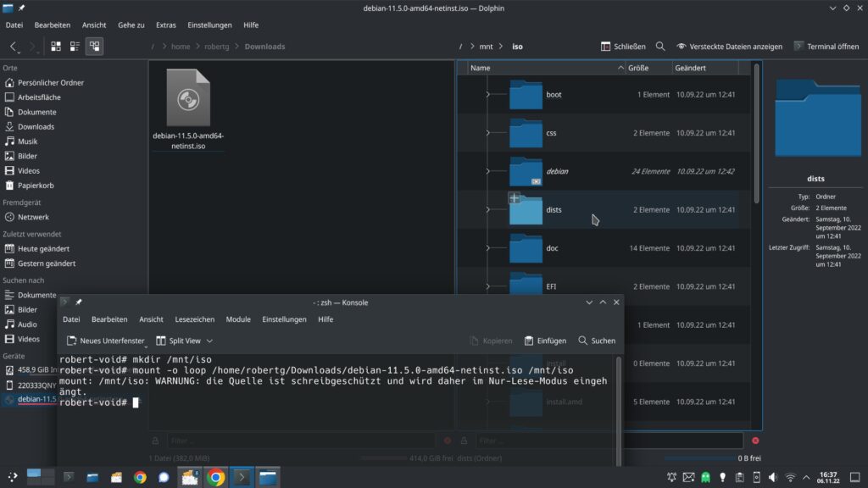Open the Split View dropdown arrow in Konsole
Image resolution: width=868 pixels, height=488 pixels.
pyautogui.click(x=210, y=341)
